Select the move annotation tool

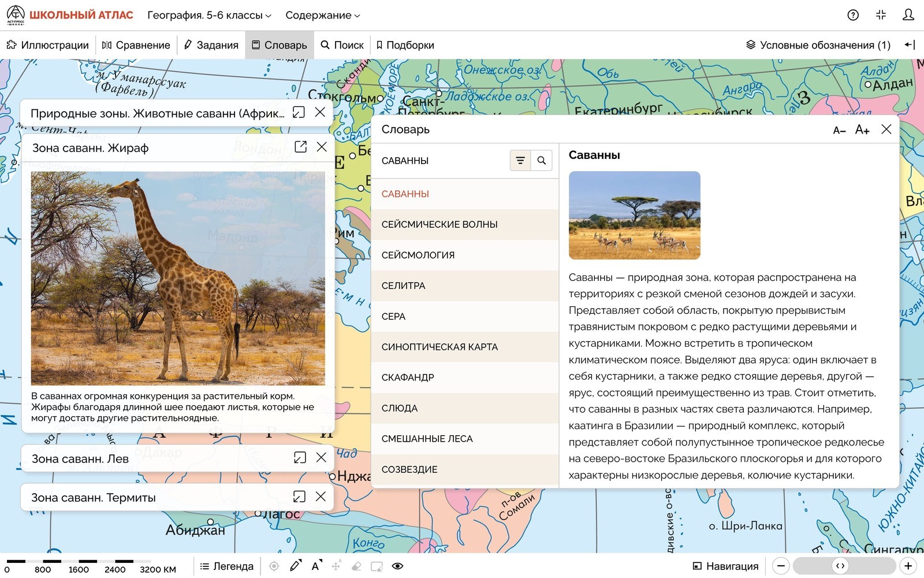coord(336,566)
